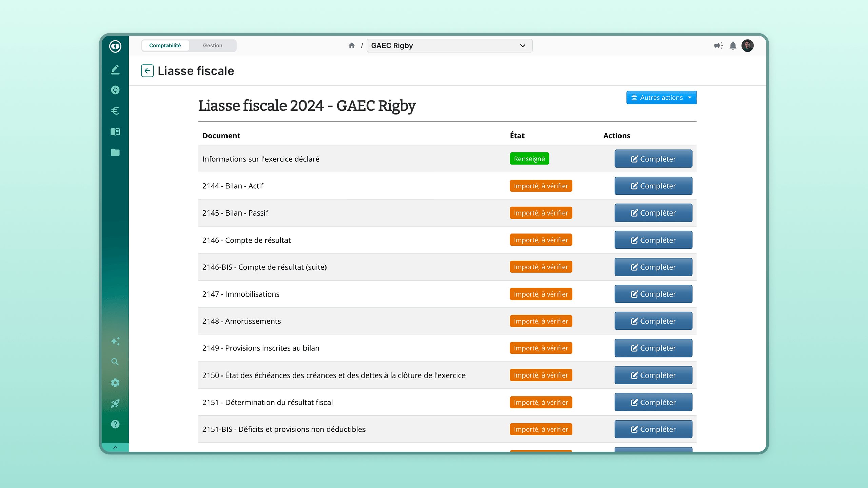
Task: Click the notification bell icon
Action: [733, 46]
